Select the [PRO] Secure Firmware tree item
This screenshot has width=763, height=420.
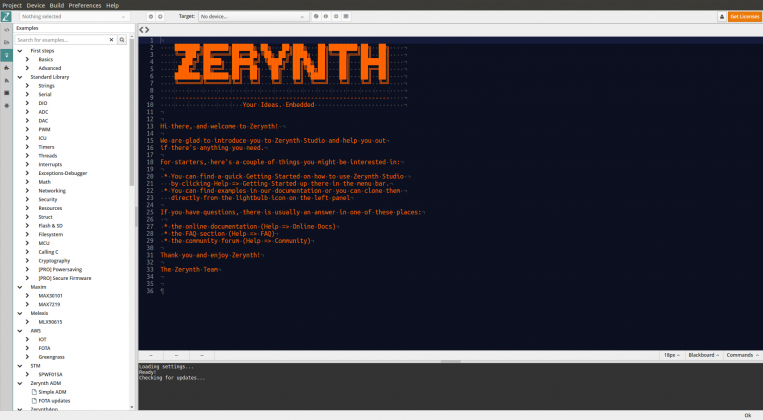[65, 278]
